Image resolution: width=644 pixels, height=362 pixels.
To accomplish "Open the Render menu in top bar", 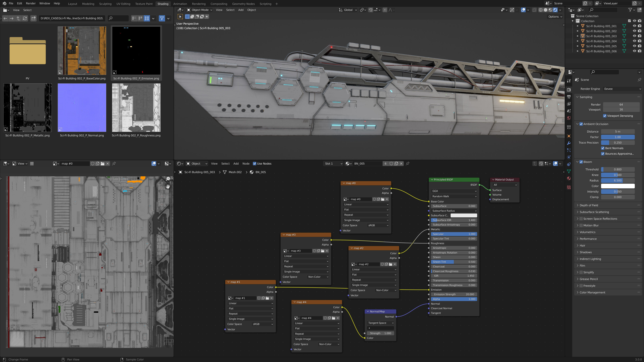I will pos(31,4).
